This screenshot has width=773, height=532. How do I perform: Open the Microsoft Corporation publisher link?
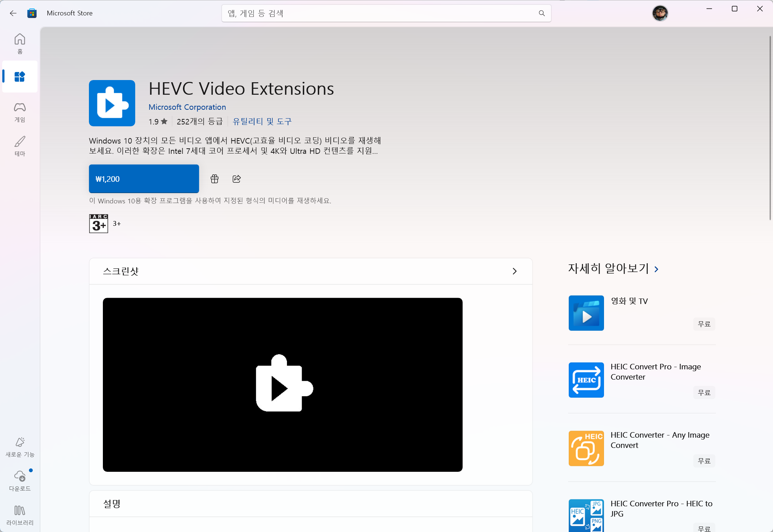(187, 107)
